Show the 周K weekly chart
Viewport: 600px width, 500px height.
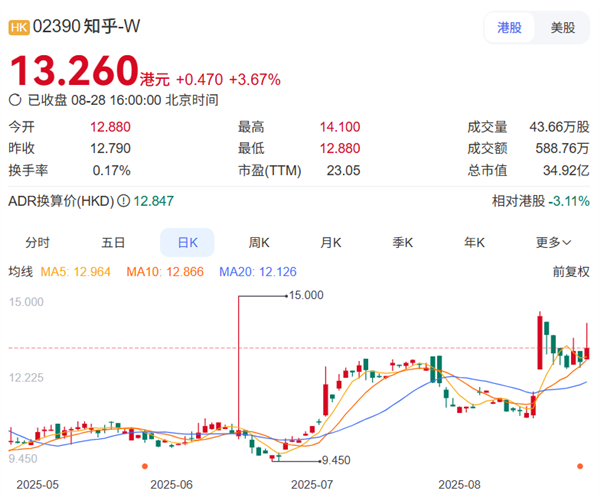[x=259, y=242]
